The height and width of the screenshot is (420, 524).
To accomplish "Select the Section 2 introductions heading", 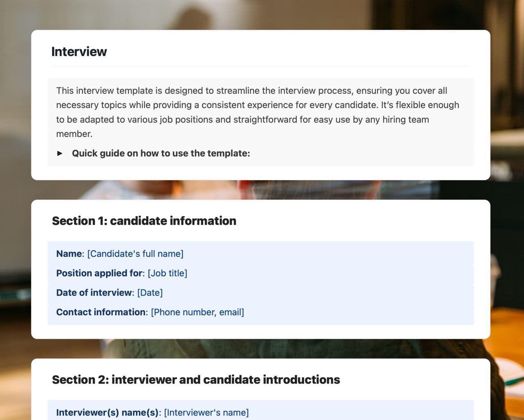I will point(196,380).
